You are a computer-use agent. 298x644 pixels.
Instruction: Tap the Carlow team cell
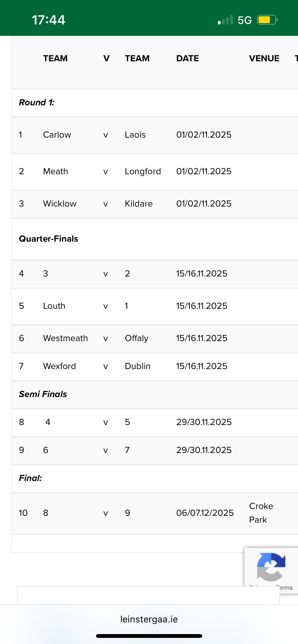57,135
